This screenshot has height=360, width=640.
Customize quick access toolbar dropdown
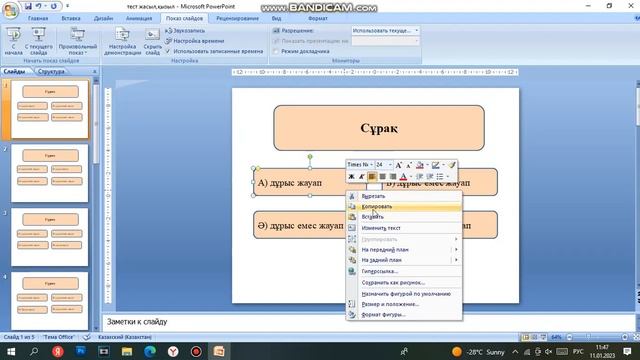(67, 6)
